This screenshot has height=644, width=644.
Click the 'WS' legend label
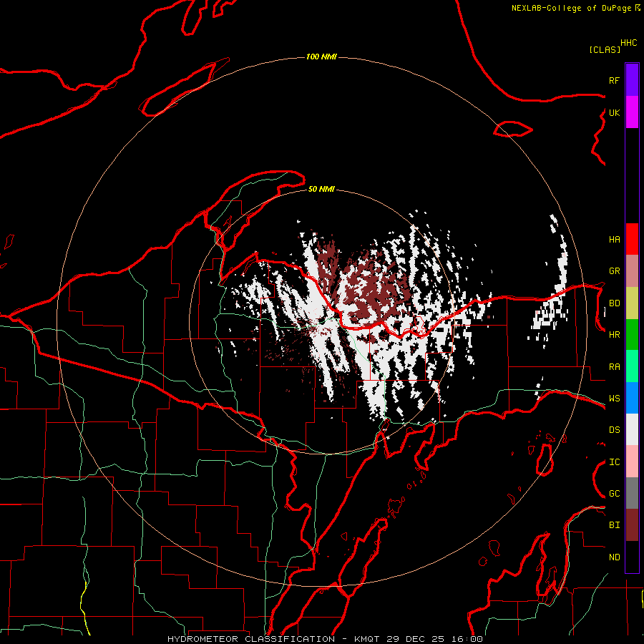pyautogui.click(x=614, y=399)
